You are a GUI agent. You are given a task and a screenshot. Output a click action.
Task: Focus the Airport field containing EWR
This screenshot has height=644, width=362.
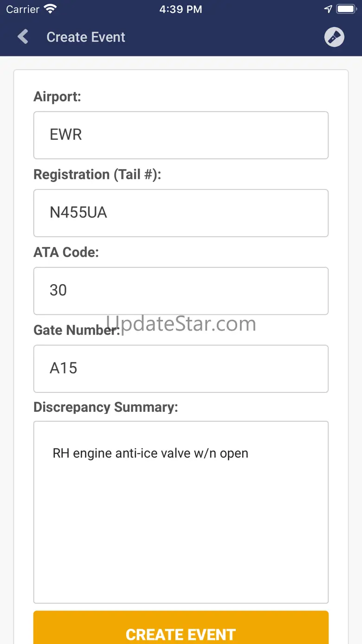tap(181, 135)
